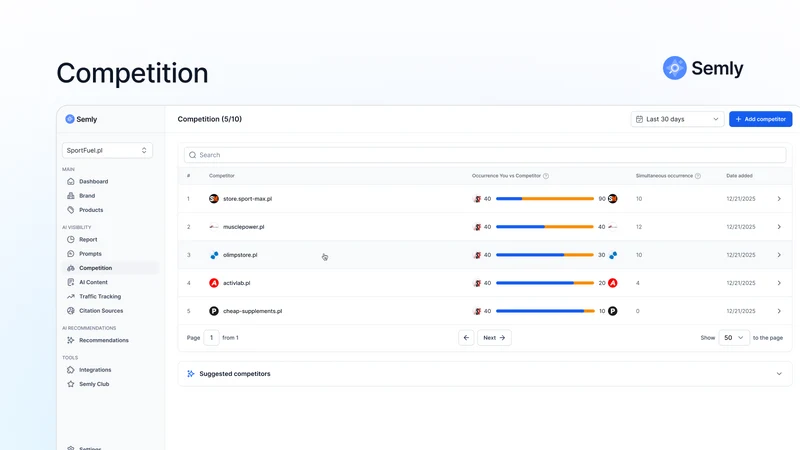The width and height of the screenshot is (800, 450).
Task: Click the previous page arrow button
Action: pos(466,338)
